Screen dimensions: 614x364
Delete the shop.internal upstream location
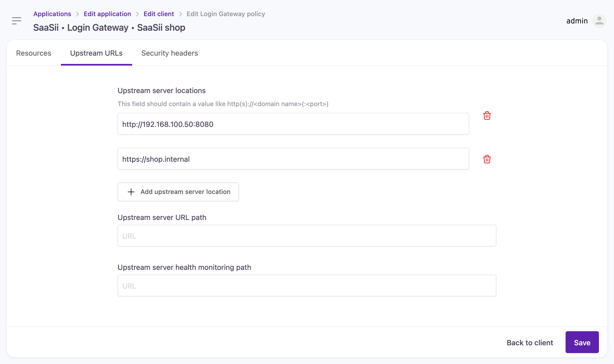[487, 159]
